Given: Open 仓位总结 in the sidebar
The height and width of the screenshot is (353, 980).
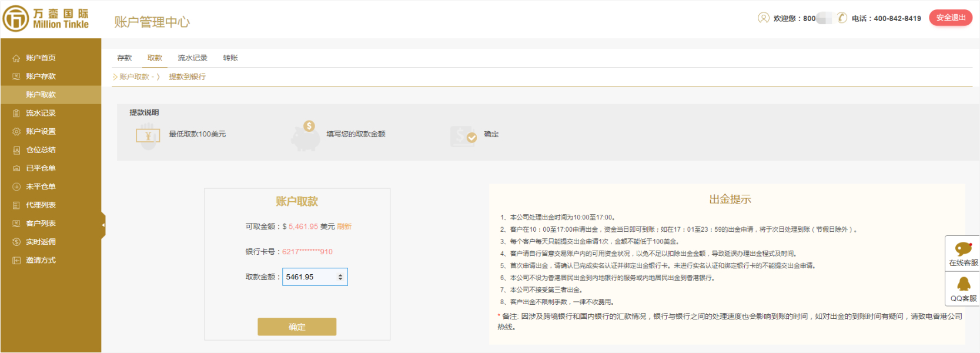Looking at the screenshot, I should (41, 150).
